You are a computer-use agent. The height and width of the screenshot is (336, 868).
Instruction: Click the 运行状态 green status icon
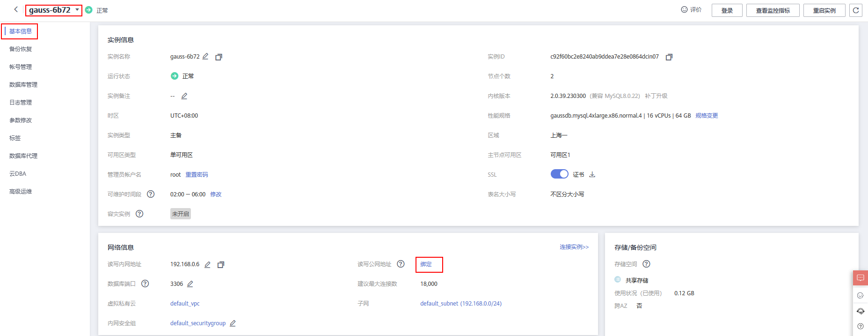[175, 76]
